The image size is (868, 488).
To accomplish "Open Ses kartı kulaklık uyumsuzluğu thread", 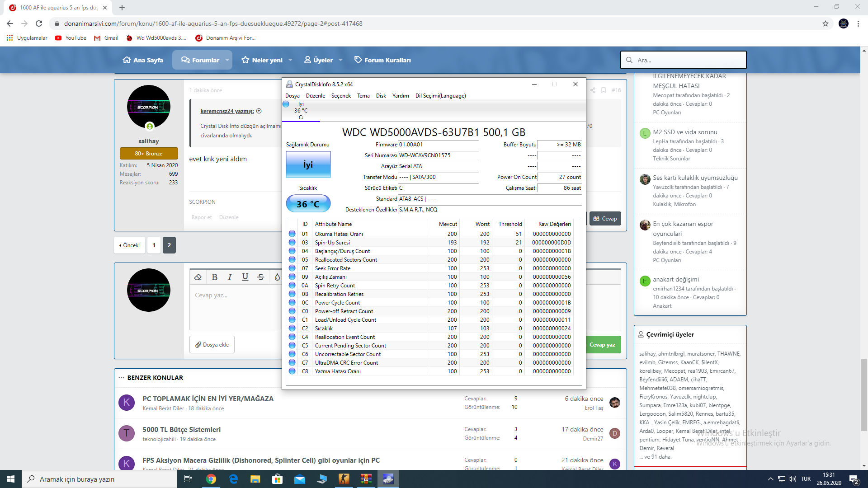I will tap(695, 178).
